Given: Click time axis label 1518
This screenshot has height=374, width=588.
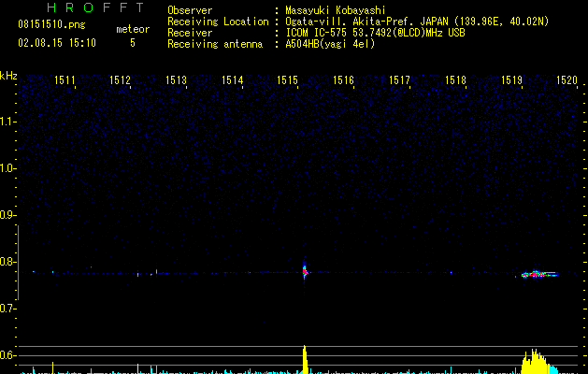Looking at the screenshot, I should [x=455, y=80].
